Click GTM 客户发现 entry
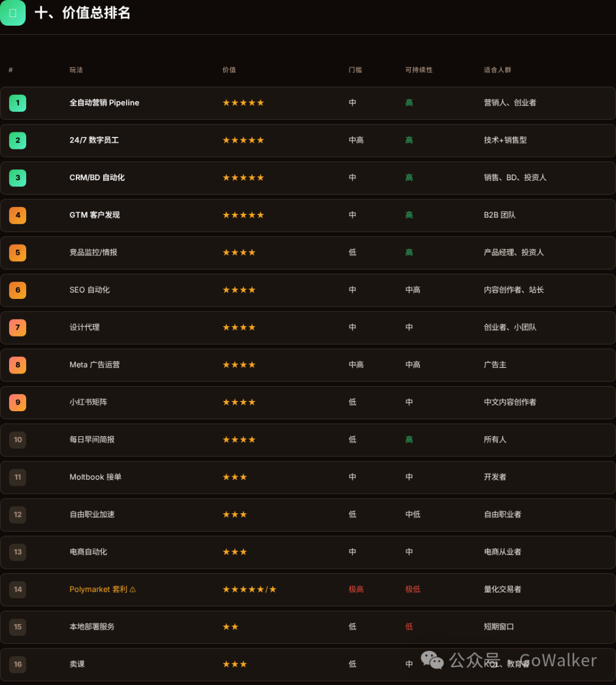616x685 pixels. [x=95, y=215]
